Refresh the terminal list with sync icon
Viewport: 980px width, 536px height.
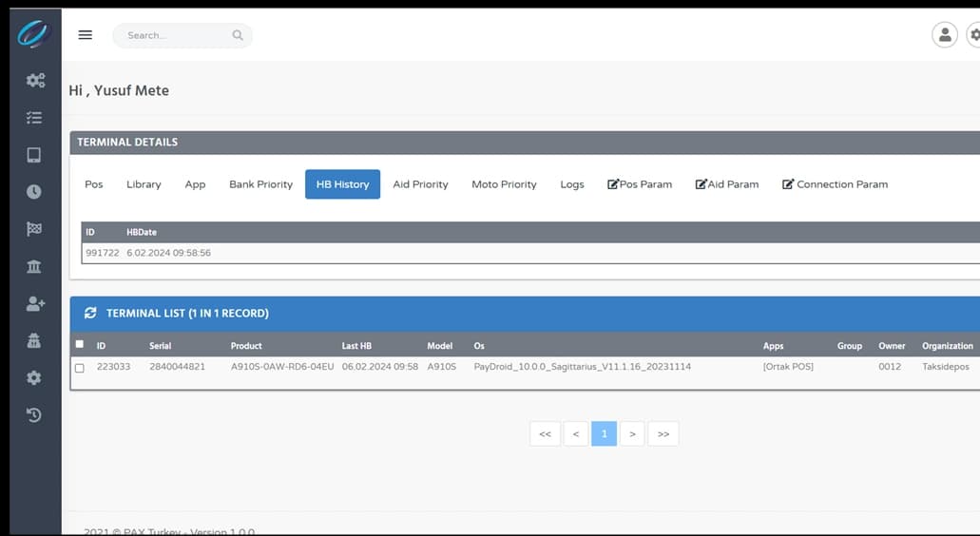point(90,313)
